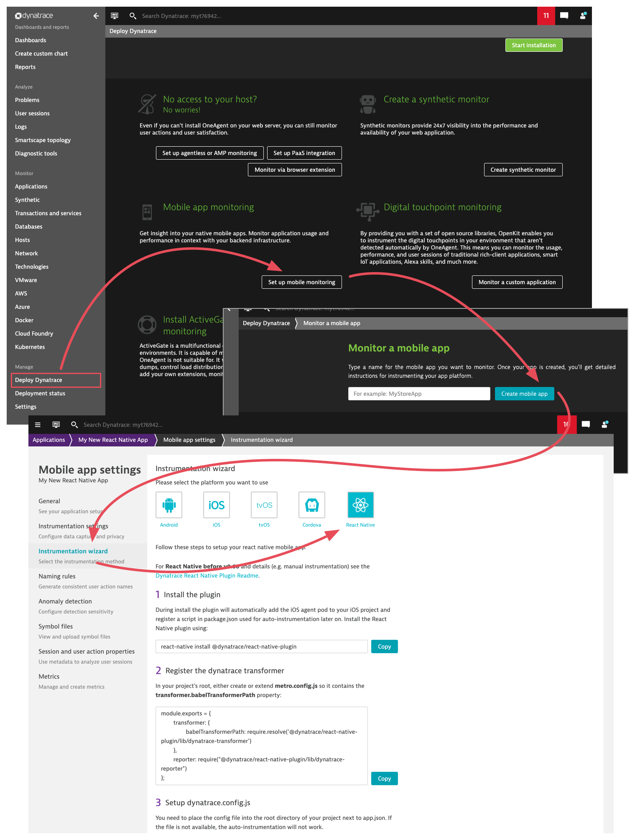Open dashboards monitor icon in top bar
The image size is (635, 840).
[x=115, y=16]
